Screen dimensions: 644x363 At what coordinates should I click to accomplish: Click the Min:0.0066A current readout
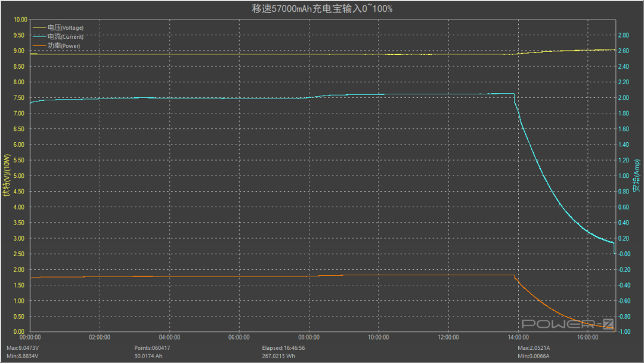(534, 356)
